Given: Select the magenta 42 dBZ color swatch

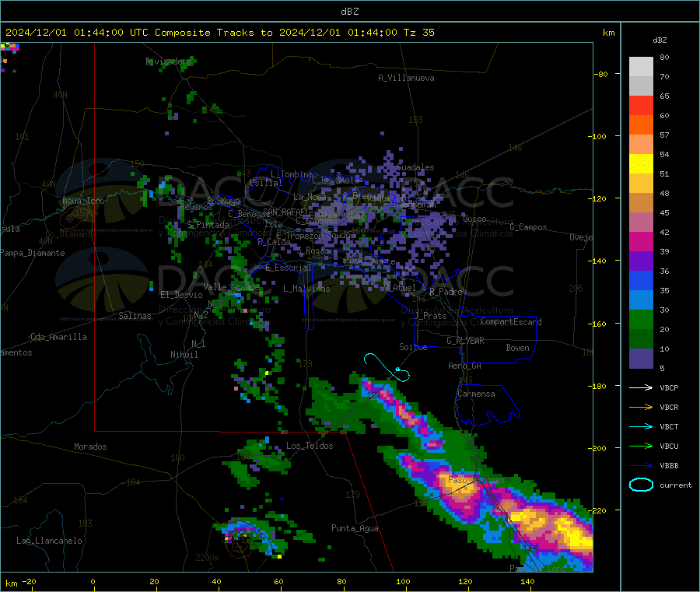Looking at the screenshot, I should click(641, 241).
